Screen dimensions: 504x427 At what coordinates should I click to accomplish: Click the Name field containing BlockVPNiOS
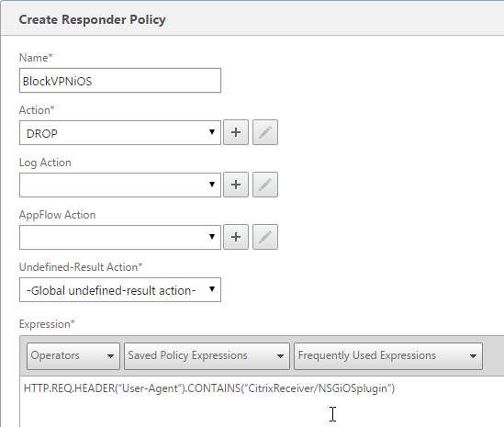(120, 81)
